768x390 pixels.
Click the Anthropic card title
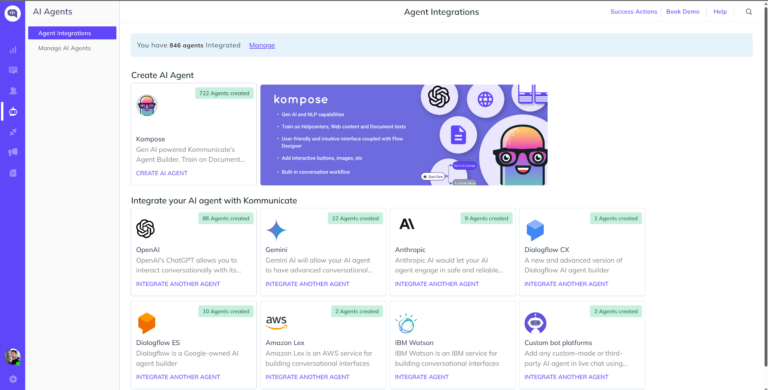pos(410,250)
